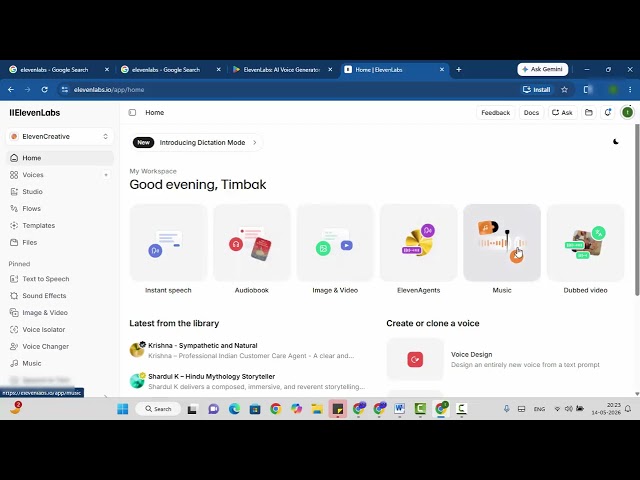Open pinned Voice Isolator

(x=60, y=329)
